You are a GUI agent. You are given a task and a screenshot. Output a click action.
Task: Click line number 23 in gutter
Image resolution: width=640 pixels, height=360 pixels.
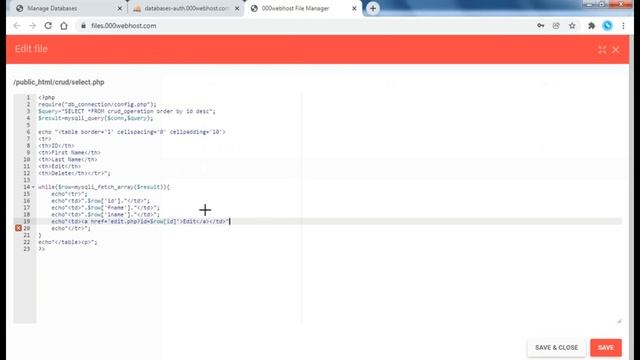click(27, 249)
